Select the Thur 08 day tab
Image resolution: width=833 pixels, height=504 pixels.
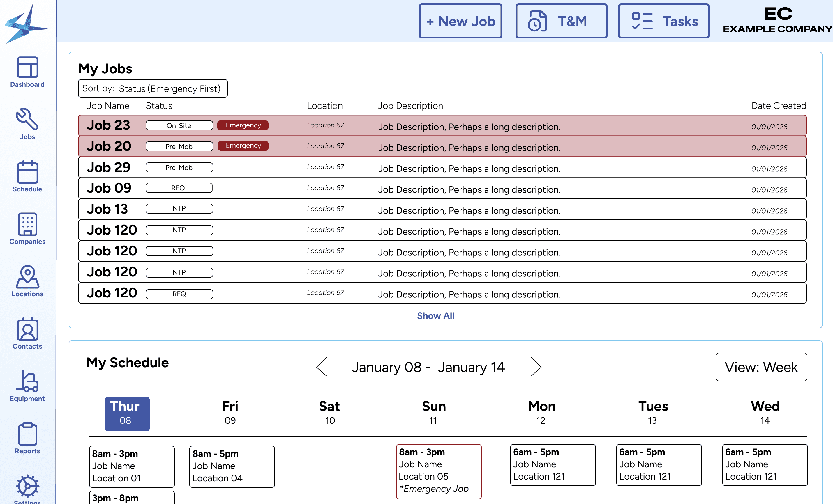pyautogui.click(x=127, y=414)
